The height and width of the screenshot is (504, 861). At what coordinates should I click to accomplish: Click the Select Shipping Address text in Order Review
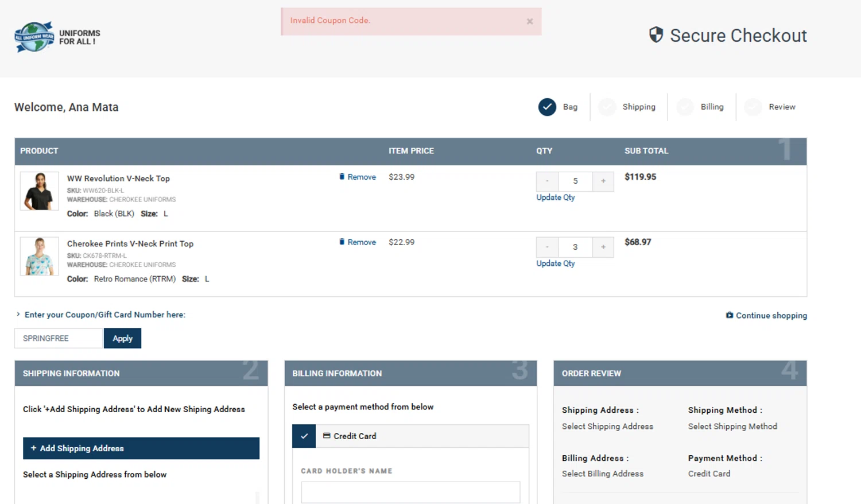coord(607,427)
